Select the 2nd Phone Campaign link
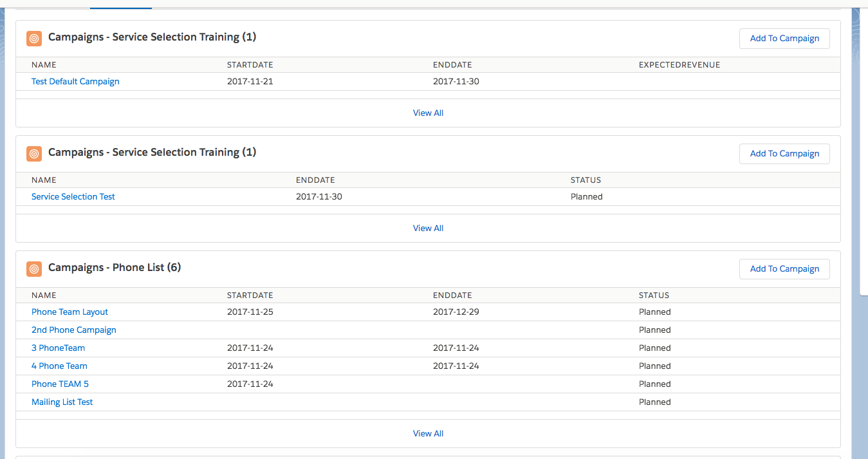 click(x=73, y=330)
